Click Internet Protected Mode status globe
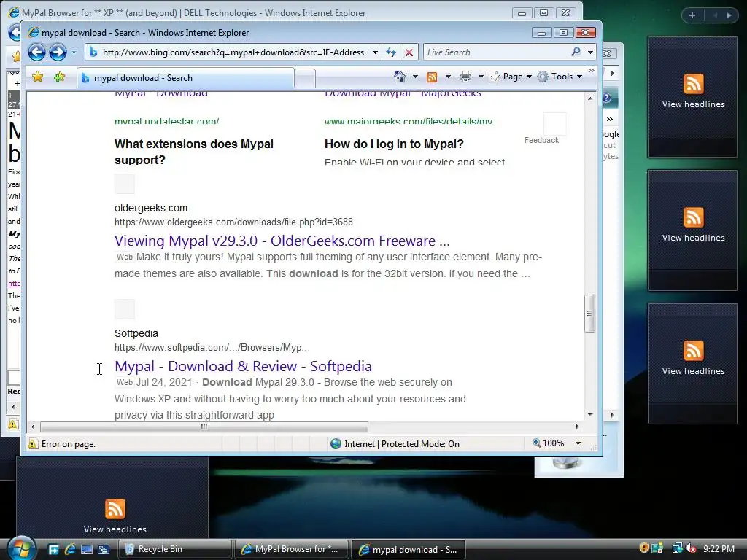747x560 pixels. coord(336,444)
